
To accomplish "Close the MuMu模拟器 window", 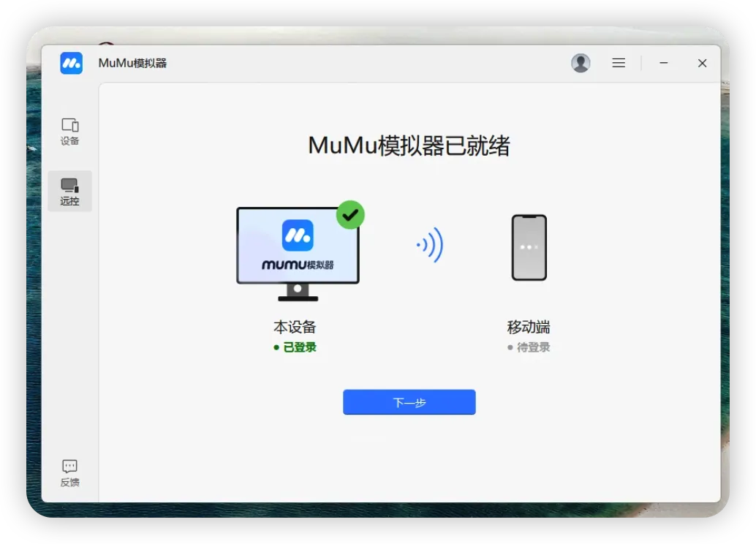I will pyautogui.click(x=702, y=63).
